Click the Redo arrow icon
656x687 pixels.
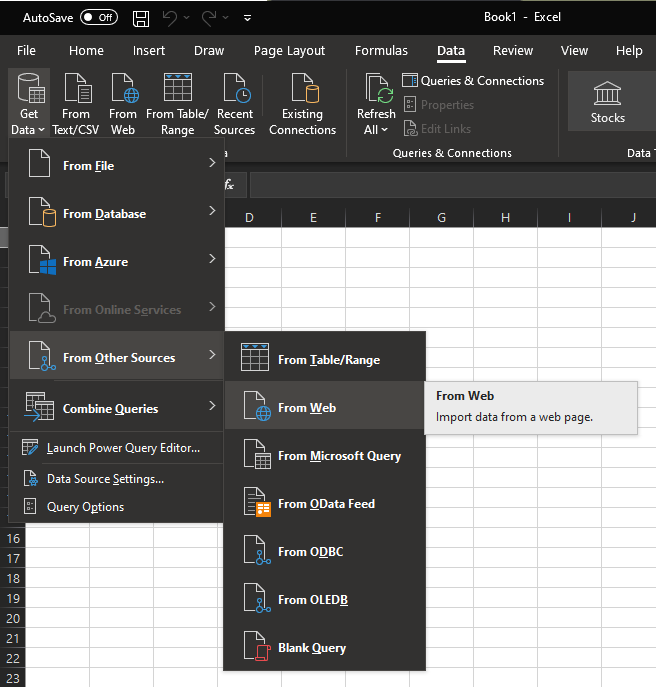[x=209, y=18]
